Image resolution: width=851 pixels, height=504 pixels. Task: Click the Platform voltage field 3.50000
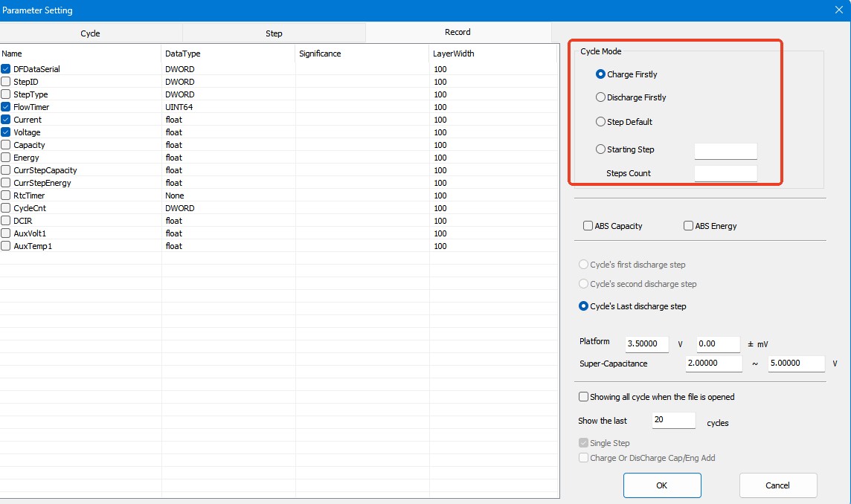pos(647,344)
